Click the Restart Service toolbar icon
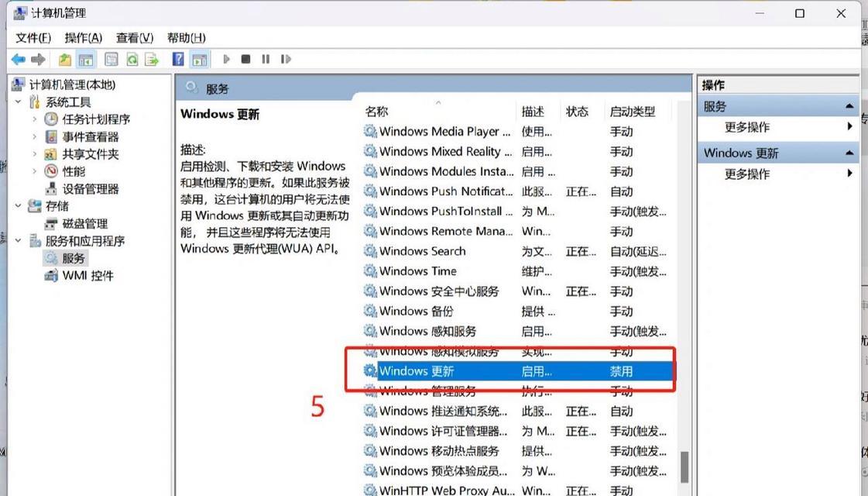The image size is (868, 496). [x=286, y=59]
